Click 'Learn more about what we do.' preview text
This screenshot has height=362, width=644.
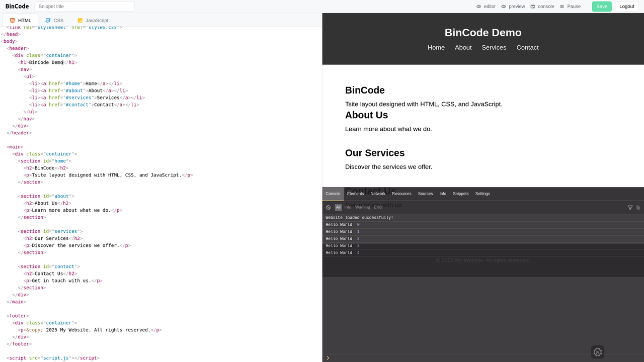[388, 129]
